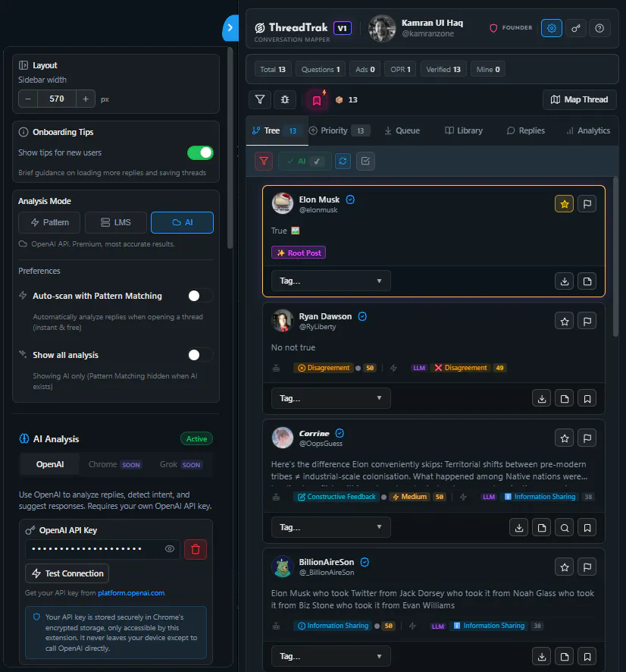The width and height of the screenshot is (626, 672).
Task: Click the funnel filter icon beside bug icon
Action: [260, 99]
